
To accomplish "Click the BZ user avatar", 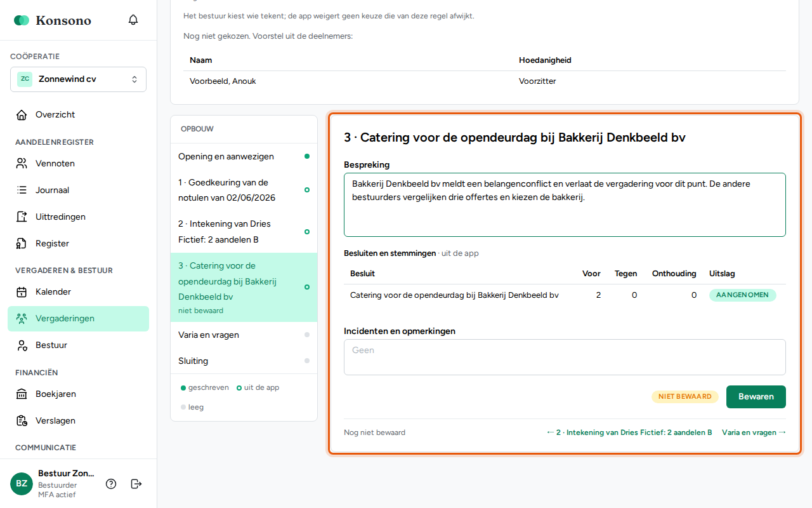I will click(22, 484).
